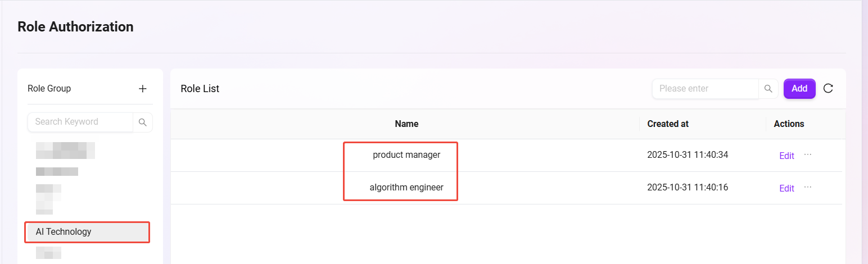Click the Name column header

pyautogui.click(x=406, y=124)
